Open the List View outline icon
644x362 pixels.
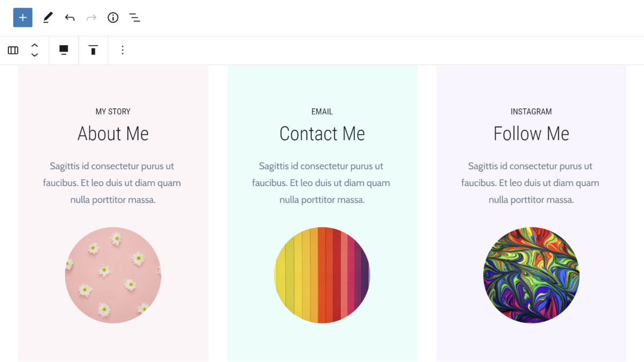[x=135, y=18]
